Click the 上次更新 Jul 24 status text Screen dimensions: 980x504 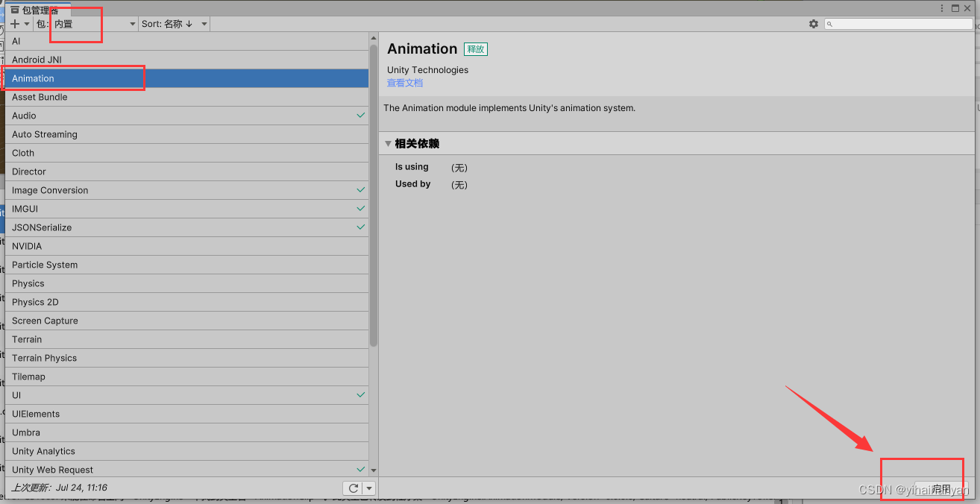(59, 488)
